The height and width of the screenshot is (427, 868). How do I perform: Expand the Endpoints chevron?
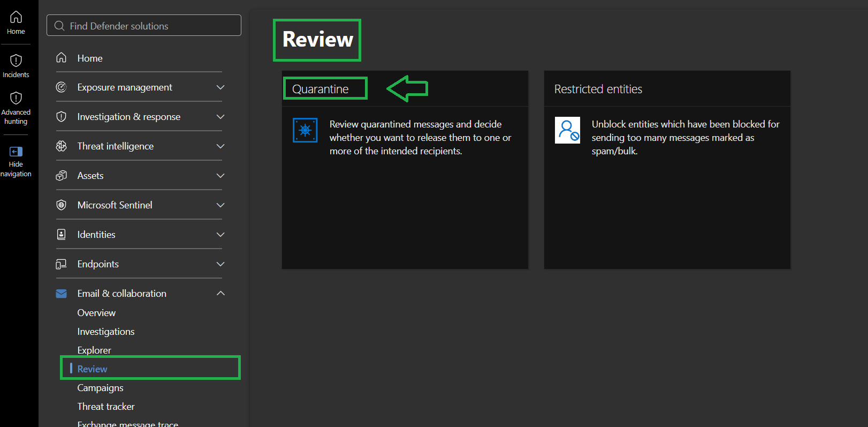220,264
